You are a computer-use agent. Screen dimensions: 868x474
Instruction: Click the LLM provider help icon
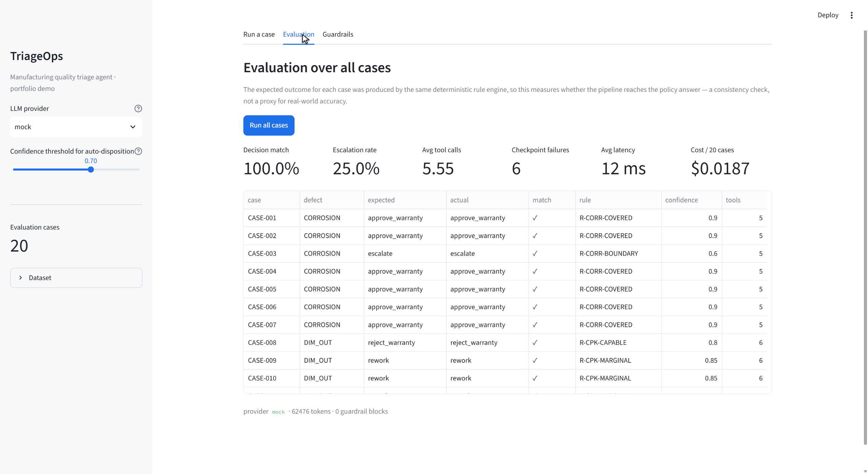tap(138, 108)
